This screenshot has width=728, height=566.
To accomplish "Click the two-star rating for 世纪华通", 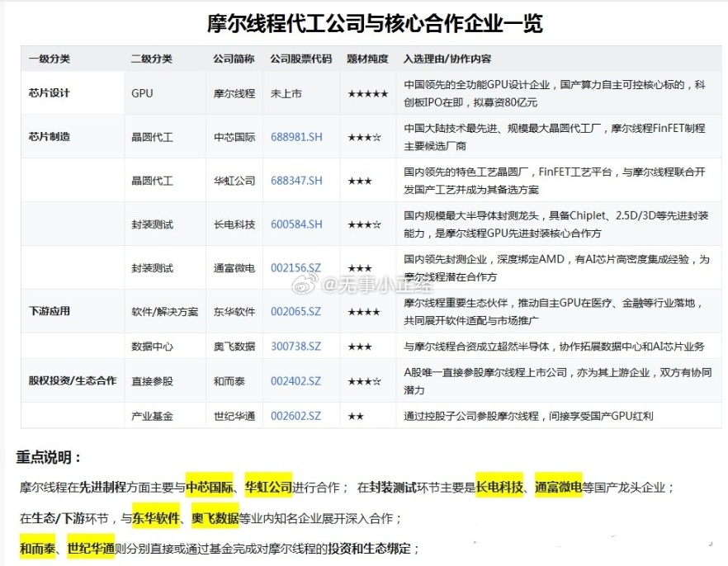I will point(356,416).
